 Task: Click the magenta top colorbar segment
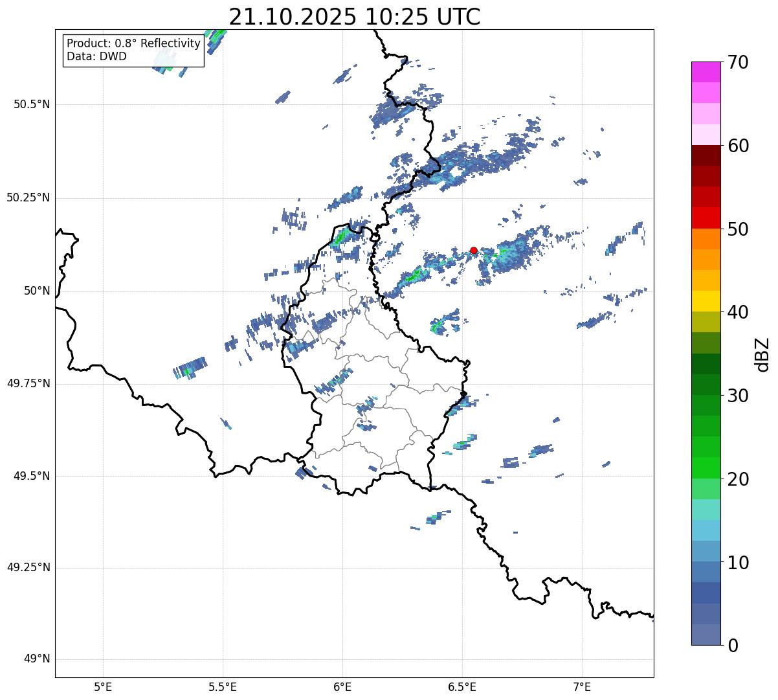pyautogui.click(x=706, y=72)
